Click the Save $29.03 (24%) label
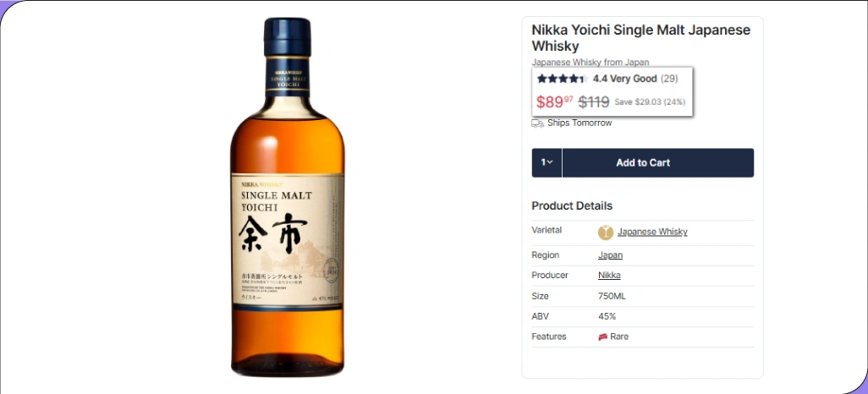 pos(650,102)
